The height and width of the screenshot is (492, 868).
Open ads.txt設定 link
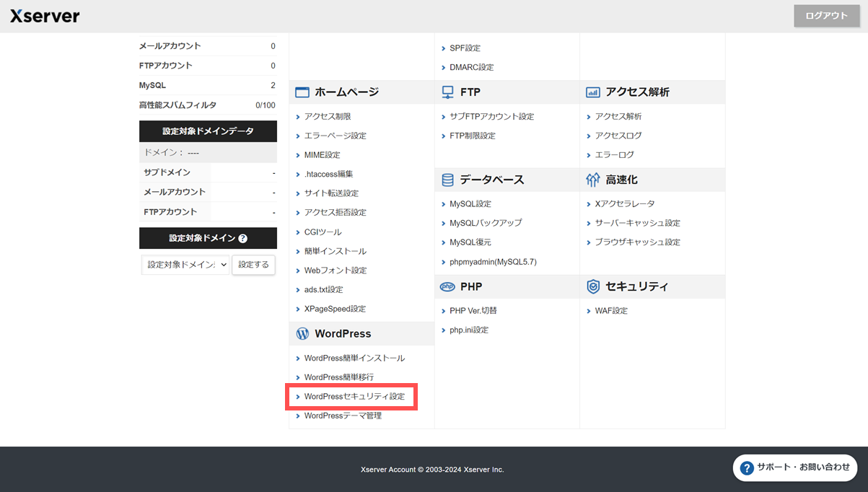[324, 290]
